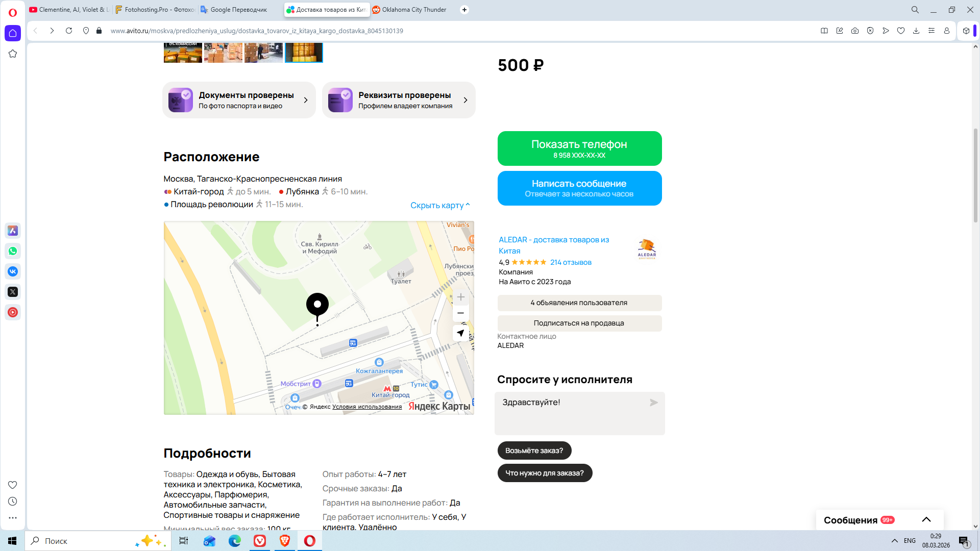The height and width of the screenshot is (551, 980).
Task: Click Показать телефон button
Action: coord(579,148)
